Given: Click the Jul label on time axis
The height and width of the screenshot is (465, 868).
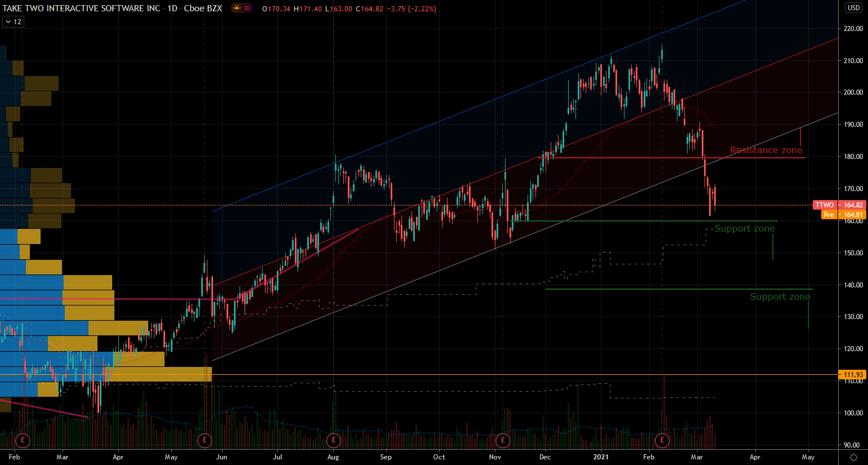Looking at the screenshot, I should [277, 457].
